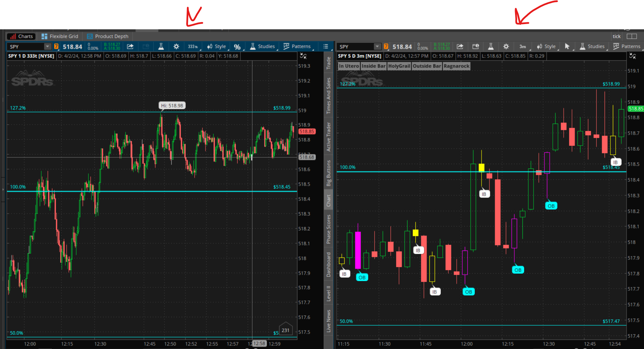The image size is (644, 349).
Task: Expand SPY symbol dropdown on left chart
Action: (47, 46)
